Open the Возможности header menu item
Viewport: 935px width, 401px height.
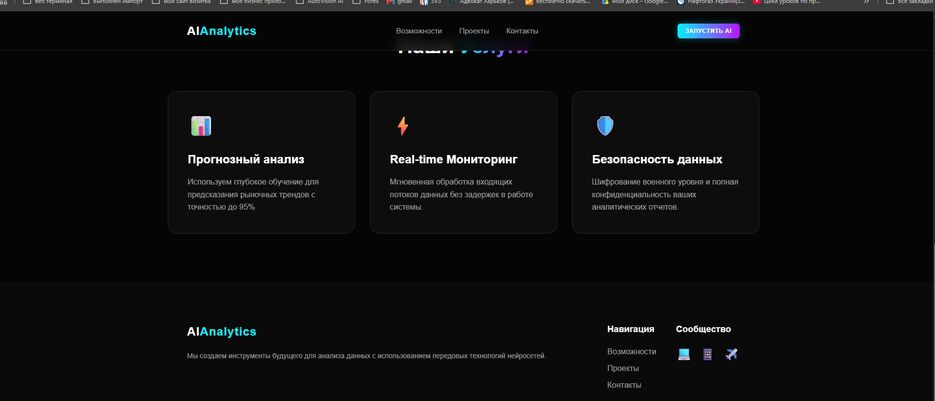point(419,31)
